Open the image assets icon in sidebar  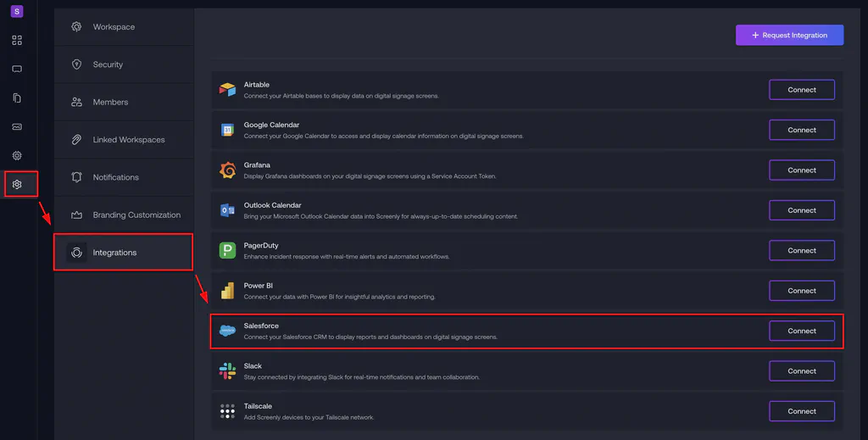coord(17,126)
